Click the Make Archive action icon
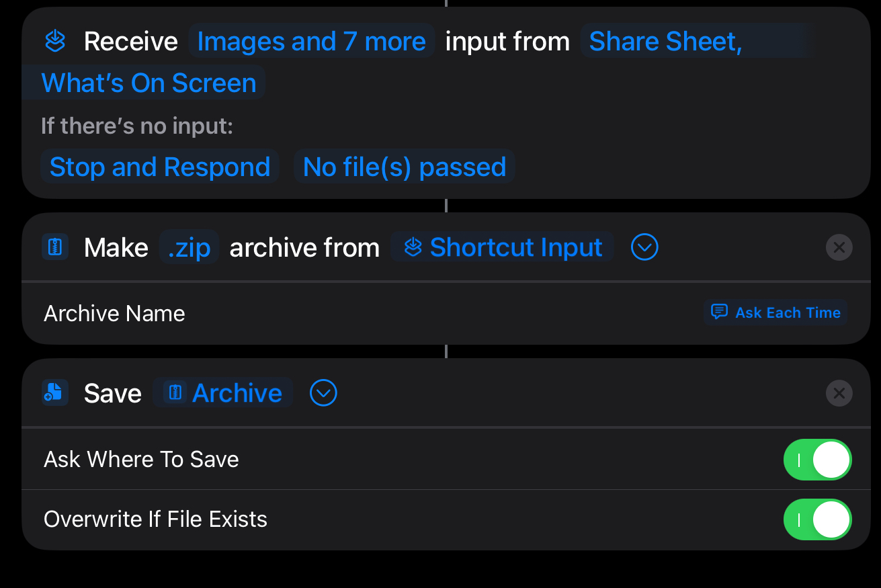 tap(54, 247)
